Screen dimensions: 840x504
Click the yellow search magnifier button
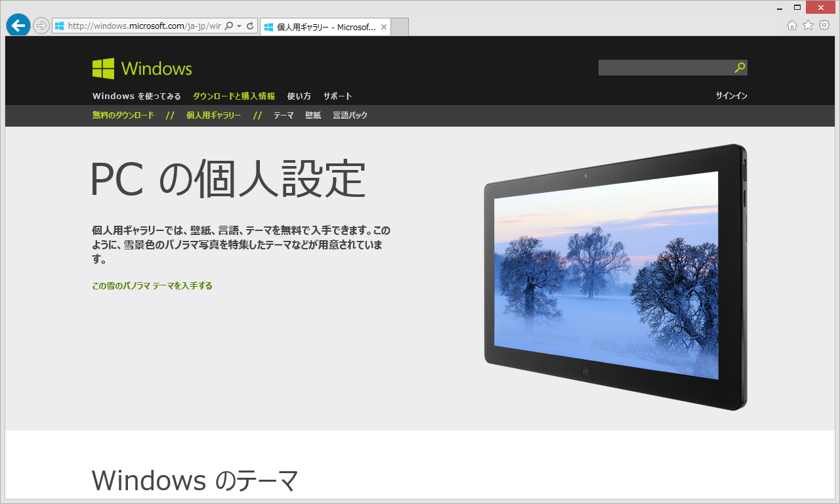tap(740, 67)
